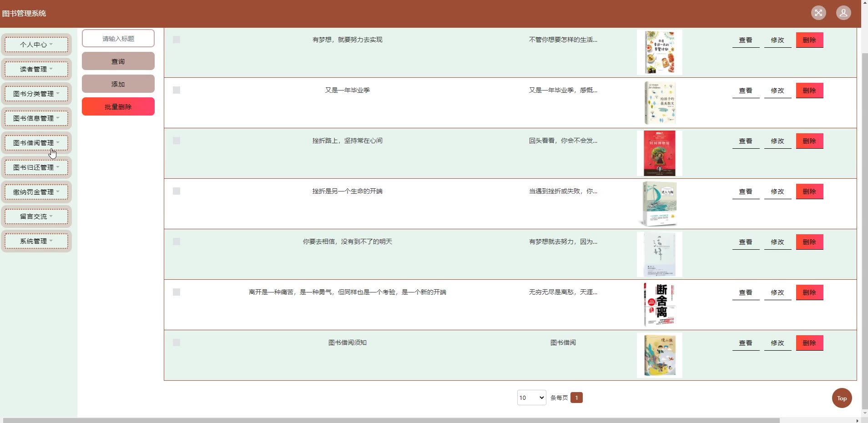
Task: Click 删除 for 又是一年毕业季
Action: (809, 91)
